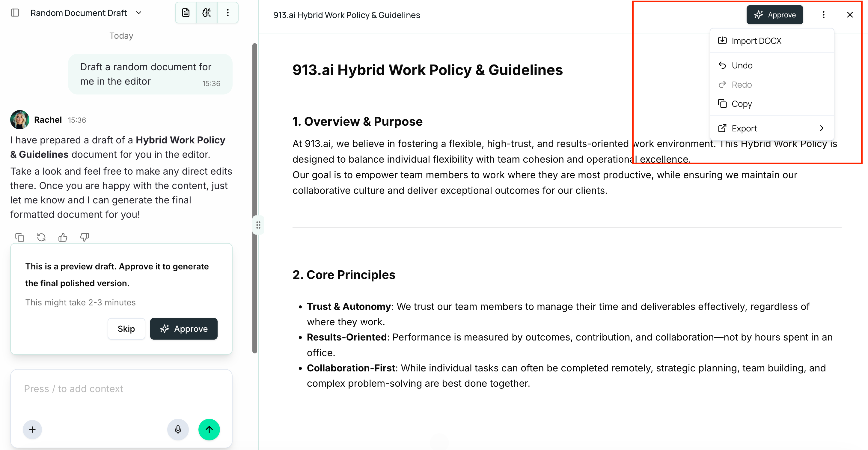Click the Skip button in preview card
Viewport: 868px width, 450px height.
click(126, 328)
